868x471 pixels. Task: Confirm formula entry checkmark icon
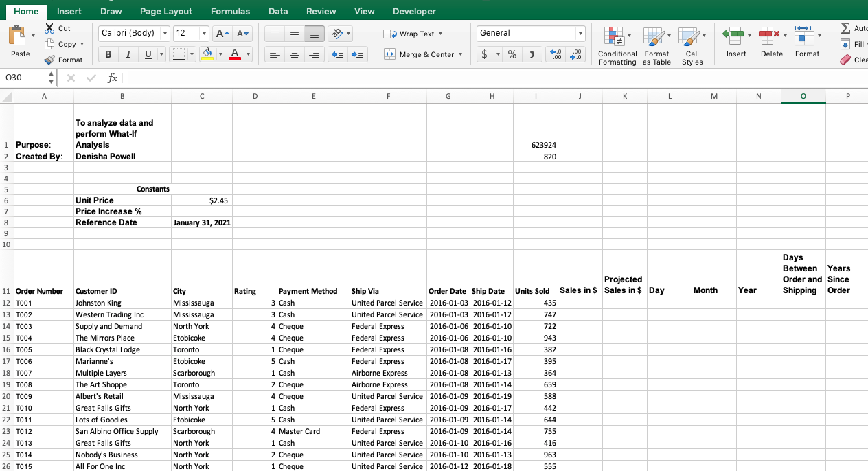coord(91,78)
